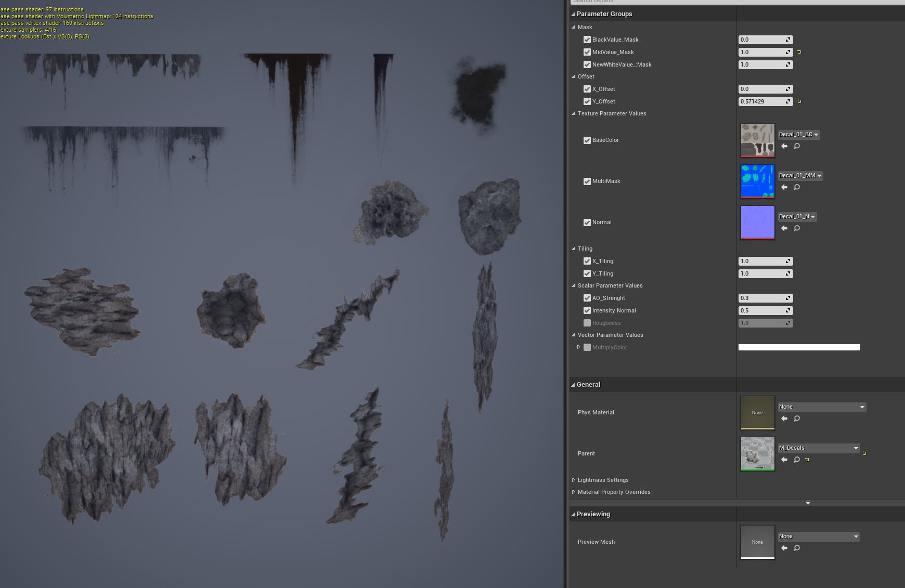Browse to Normal texture in Content Browser
Screen dimensions: 905x588
[797, 228]
